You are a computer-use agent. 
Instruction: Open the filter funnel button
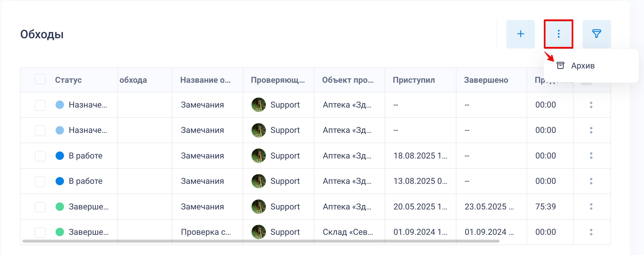596,34
